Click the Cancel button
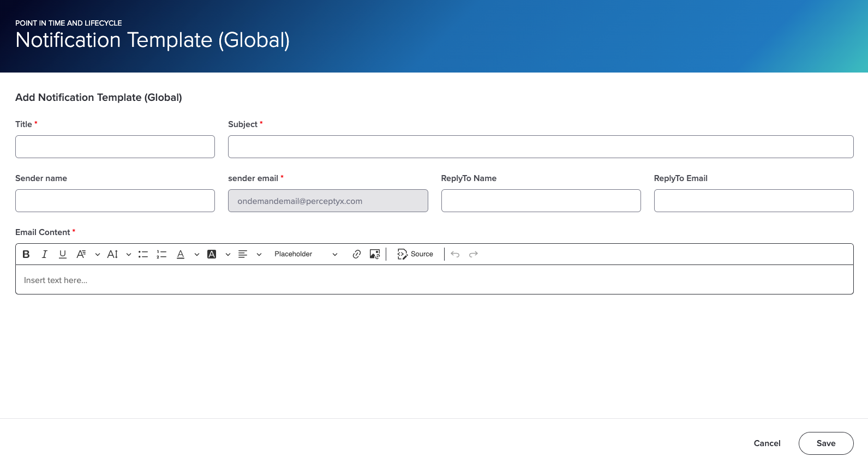The image size is (868, 463). point(767,443)
